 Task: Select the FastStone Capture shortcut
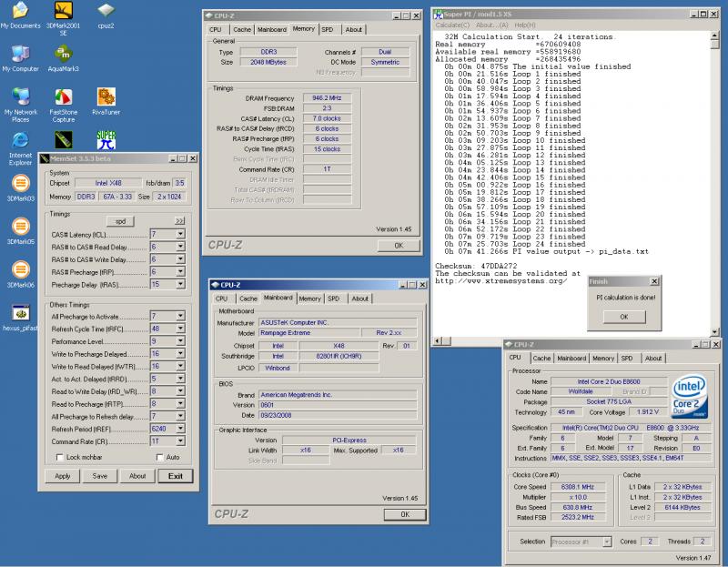click(x=63, y=105)
